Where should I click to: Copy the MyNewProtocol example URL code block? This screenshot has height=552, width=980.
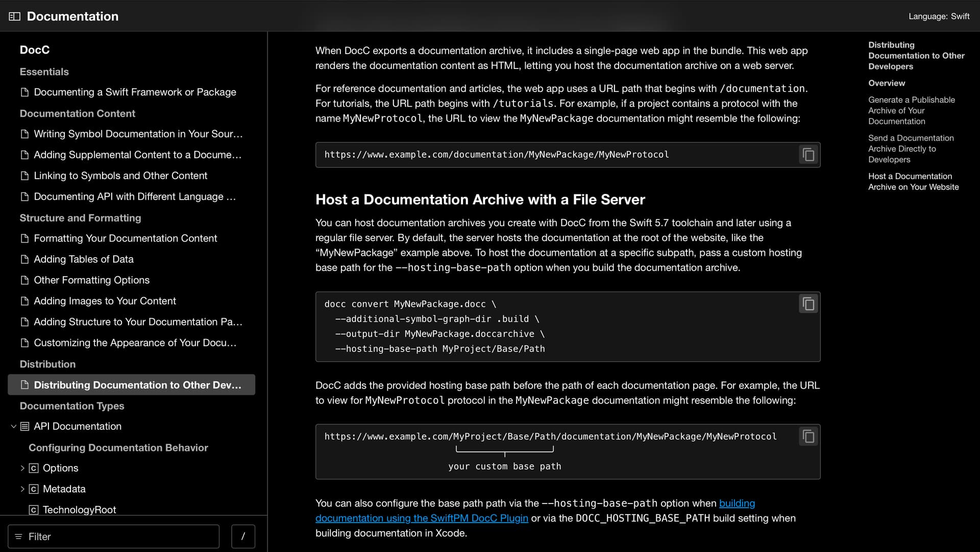tap(808, 155)
